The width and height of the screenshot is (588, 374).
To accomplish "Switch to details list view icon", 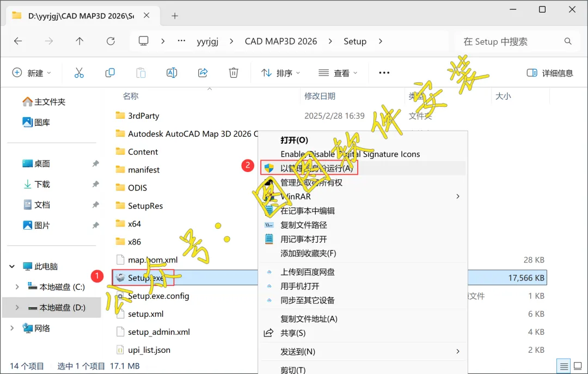I will [x=563, y=366].
